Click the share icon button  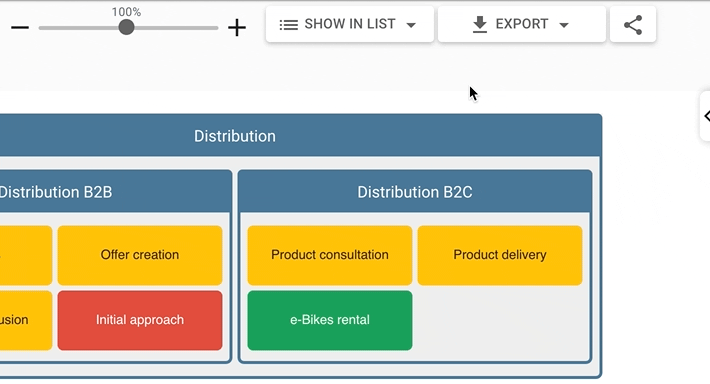click(x=633, y=24)
